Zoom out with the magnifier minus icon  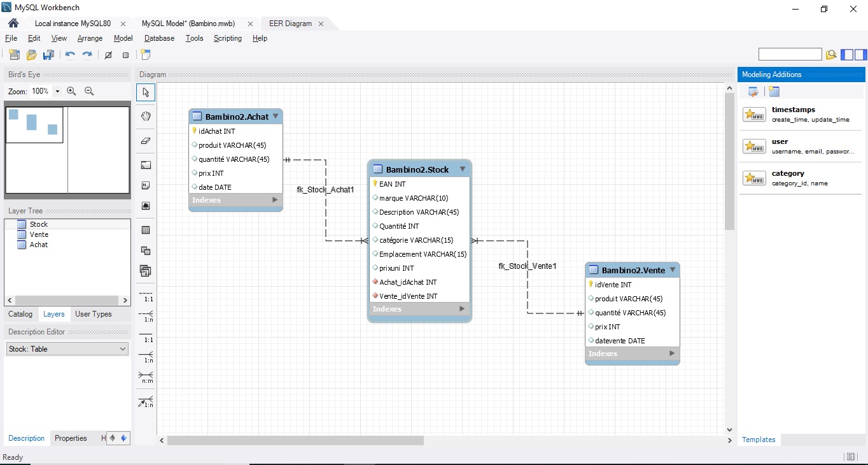point(89,91)
